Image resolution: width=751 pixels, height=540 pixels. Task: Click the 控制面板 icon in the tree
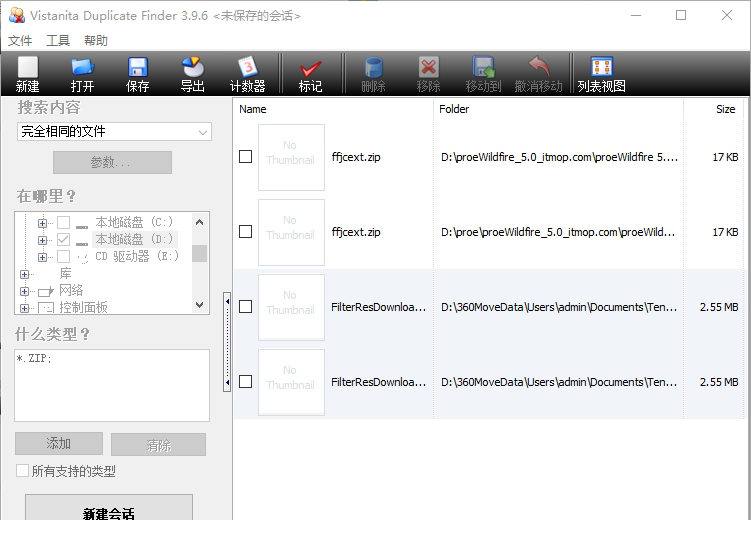[x=46, y=308]
